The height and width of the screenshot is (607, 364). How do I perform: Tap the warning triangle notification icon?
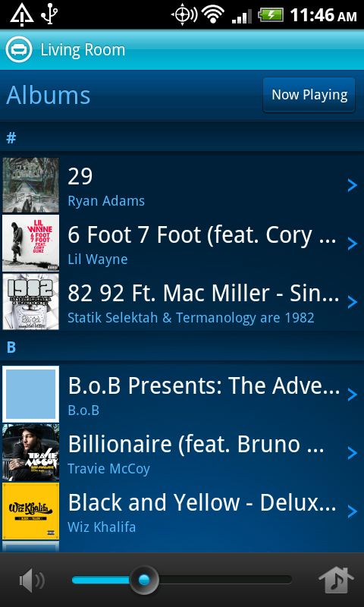click(22, 14)
